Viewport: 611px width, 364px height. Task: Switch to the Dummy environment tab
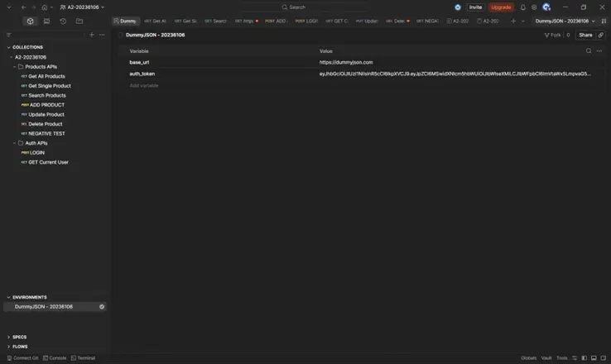(x=125, y=21)
